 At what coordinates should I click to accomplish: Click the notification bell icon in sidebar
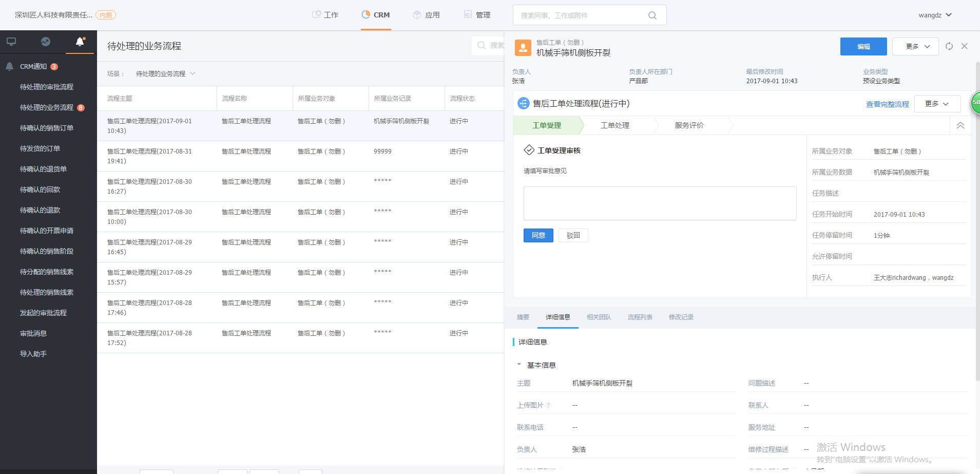pos(80,42)
